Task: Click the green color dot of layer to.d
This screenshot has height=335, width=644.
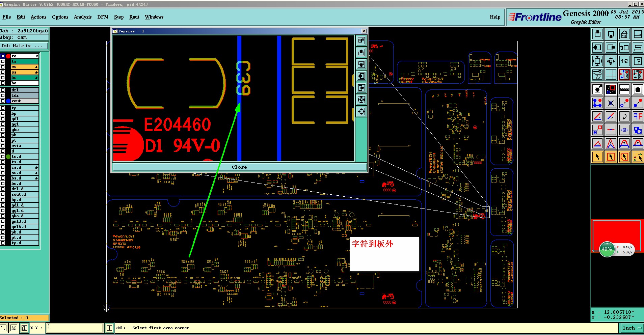Action: (8, 157)
